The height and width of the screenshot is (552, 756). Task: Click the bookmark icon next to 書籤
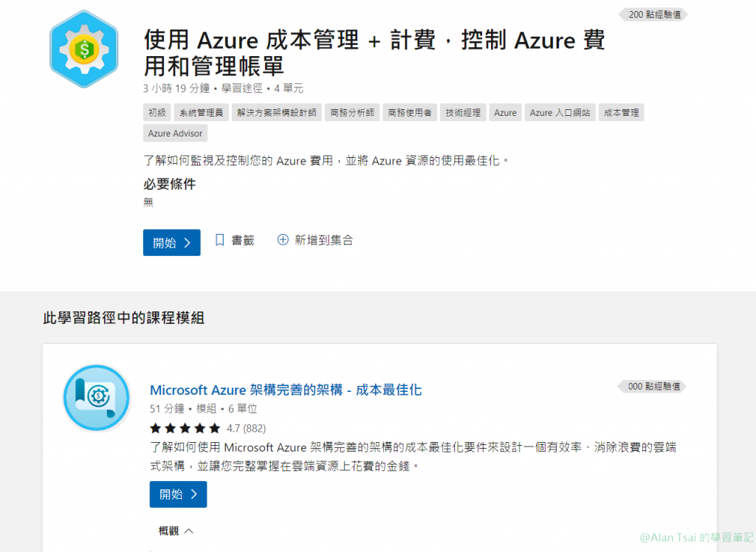220,240
